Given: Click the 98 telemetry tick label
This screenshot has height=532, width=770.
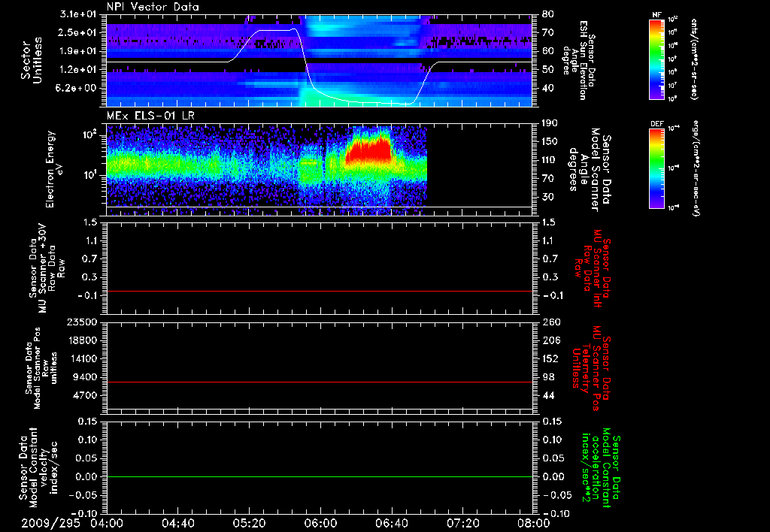Looking at the screenshot, I should pos(547,377).
